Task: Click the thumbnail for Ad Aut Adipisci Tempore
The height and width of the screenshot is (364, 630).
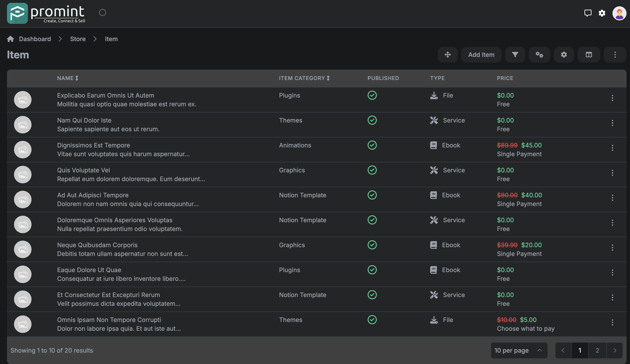Action: [x=23, y=199]
